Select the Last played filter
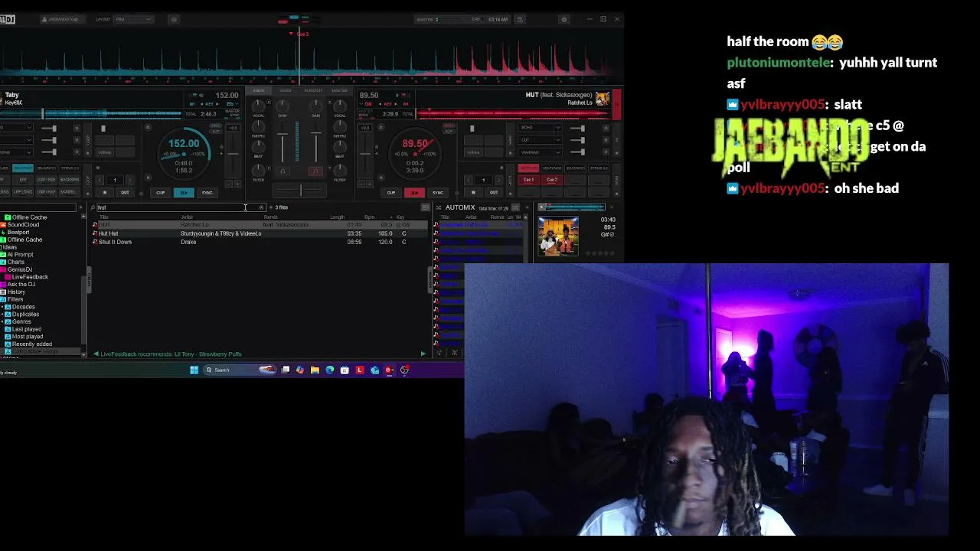This screenshot has height=551, width=980. 27,329
